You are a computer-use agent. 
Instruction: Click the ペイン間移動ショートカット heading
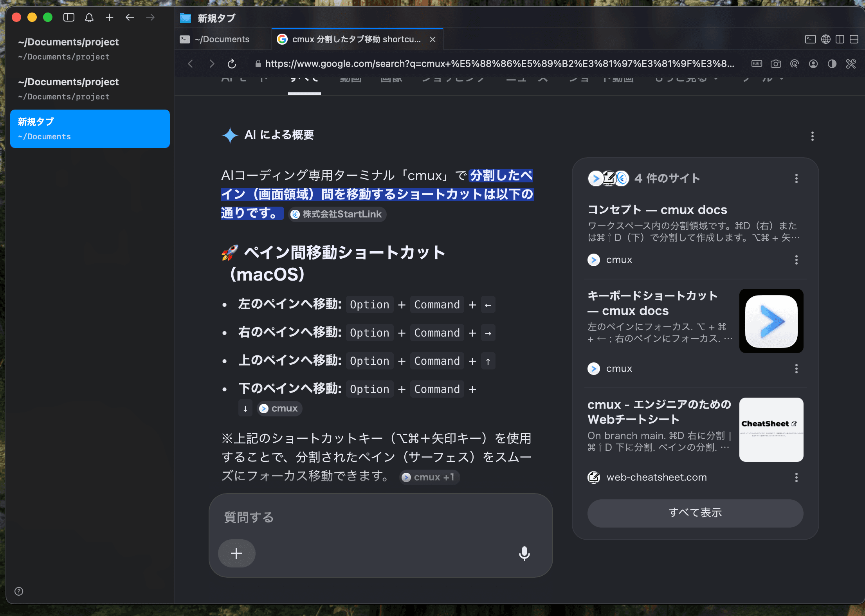coord(333,263)
